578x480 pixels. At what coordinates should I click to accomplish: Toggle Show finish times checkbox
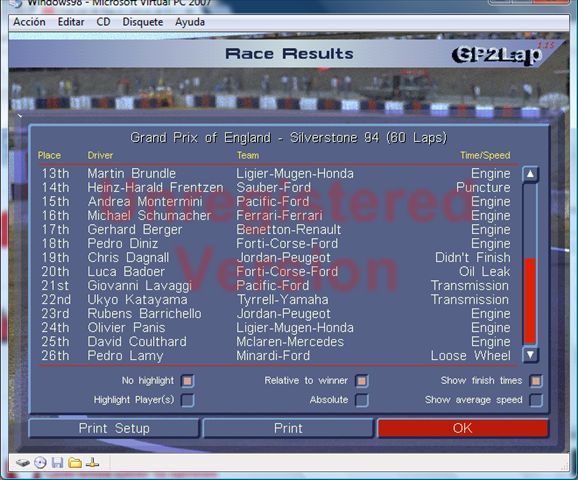pyautogui.click(x=536, y=381)
